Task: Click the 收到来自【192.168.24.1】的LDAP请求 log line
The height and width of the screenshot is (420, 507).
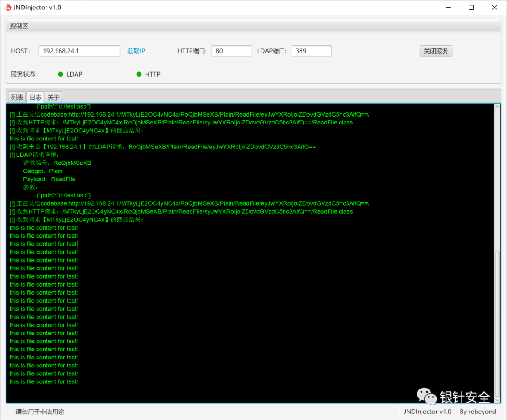Action: (x=162, y=147)
